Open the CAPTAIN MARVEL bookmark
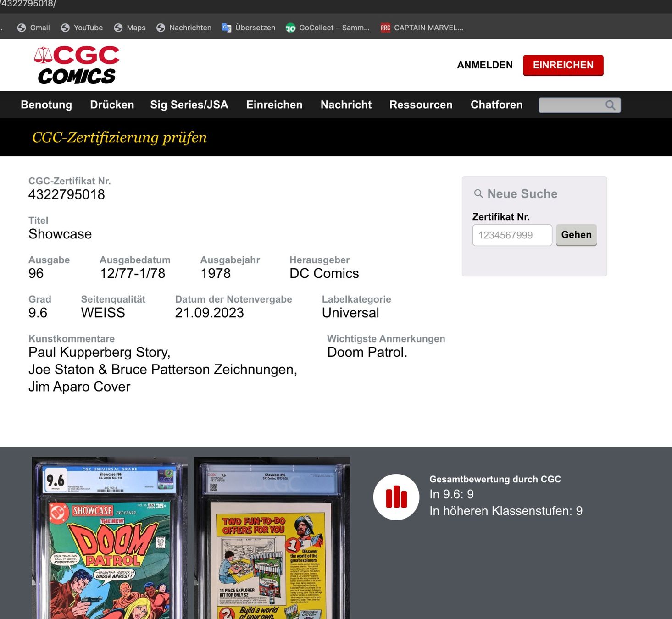The width and height of the screenshot is (672, 619). click(422, 28)
